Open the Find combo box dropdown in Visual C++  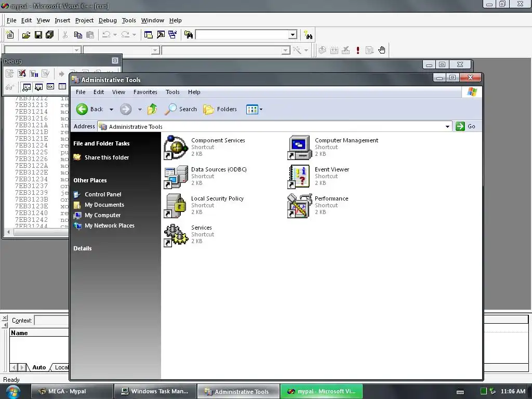(293, 35)
